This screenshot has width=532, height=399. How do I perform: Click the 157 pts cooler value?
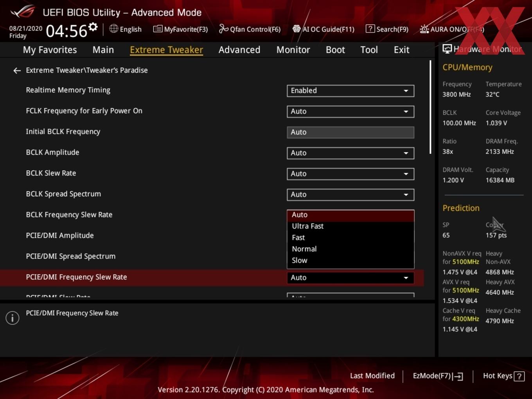coord(496,235)
